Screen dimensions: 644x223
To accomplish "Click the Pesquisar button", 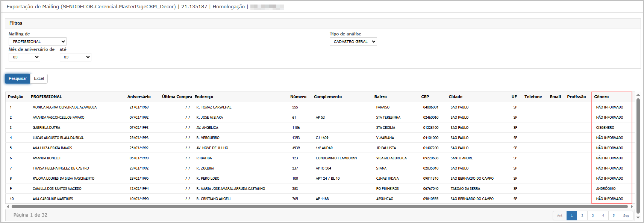I will pyautogui.click(x=18, y=79).
